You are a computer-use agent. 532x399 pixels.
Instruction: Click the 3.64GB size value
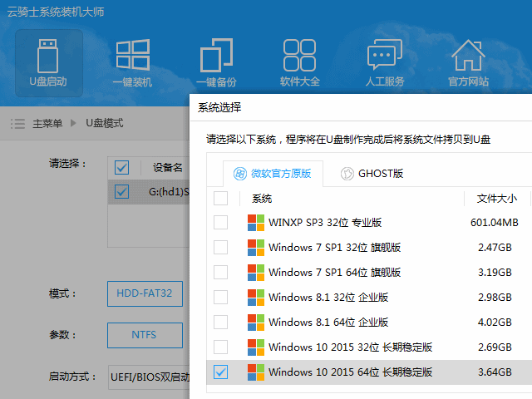tap(495, 372)
